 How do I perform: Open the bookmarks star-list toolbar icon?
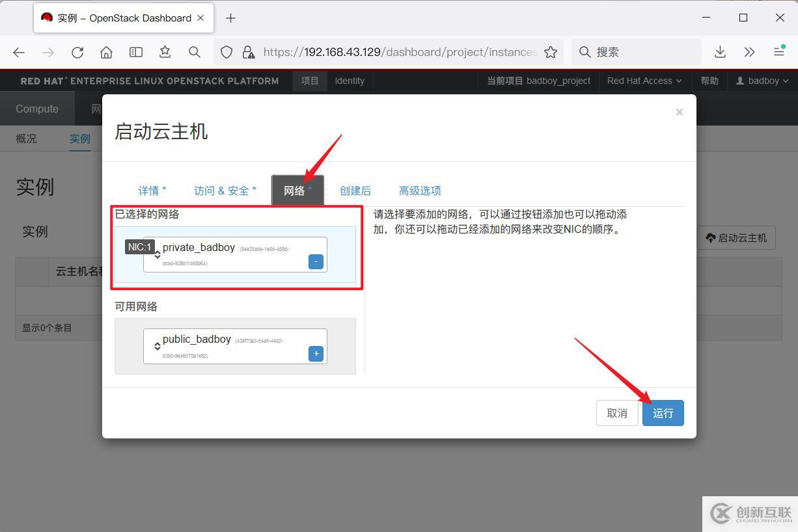(165, 52)
